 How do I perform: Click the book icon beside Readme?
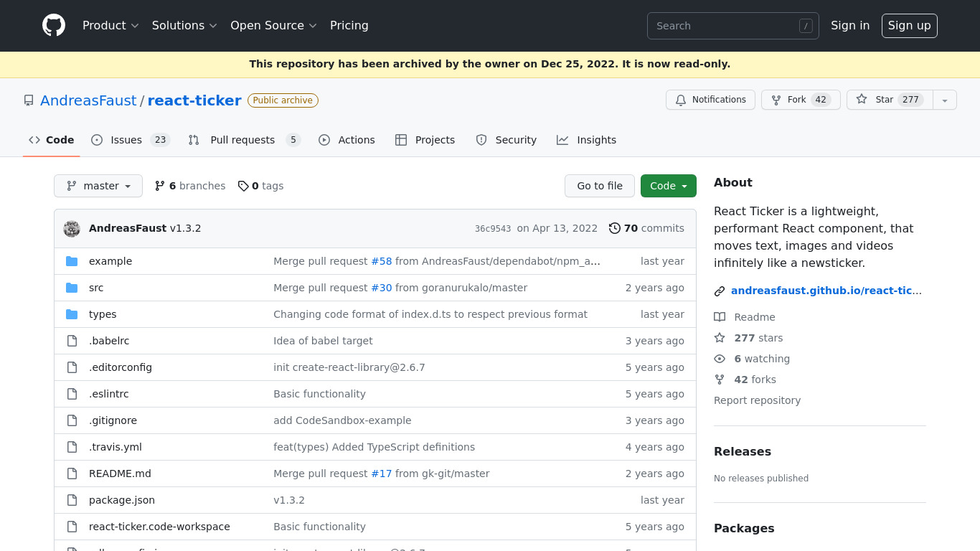pyautogui.click(x=720, y=317)
